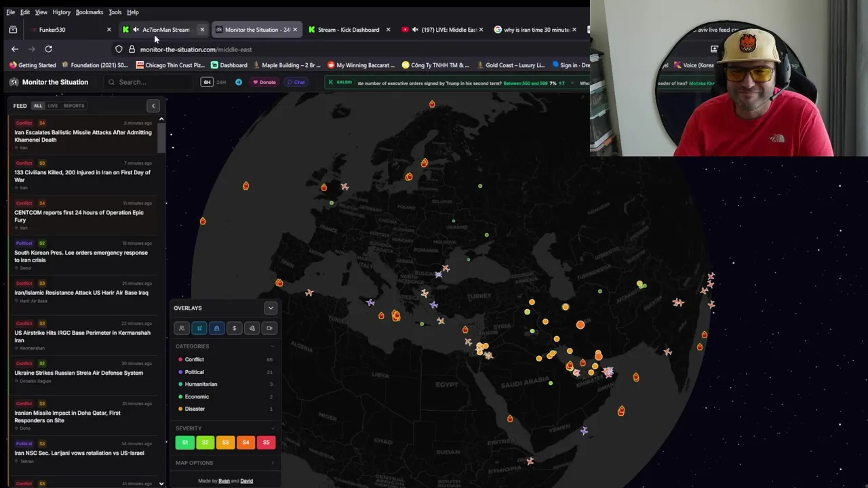868x488 pixels.
Task: Open the CENTCOM reports first 24 hours item
Action: click(x=83, y=216)
